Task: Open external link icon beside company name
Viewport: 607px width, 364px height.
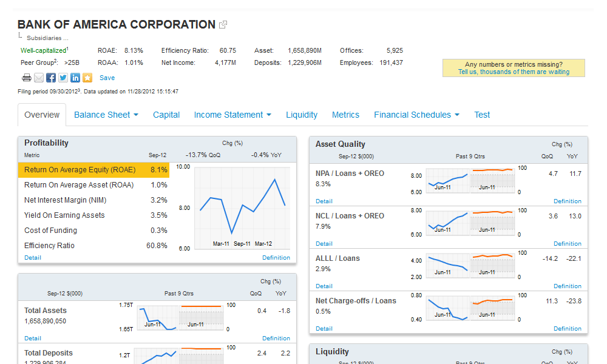Action: pos(223,25)
